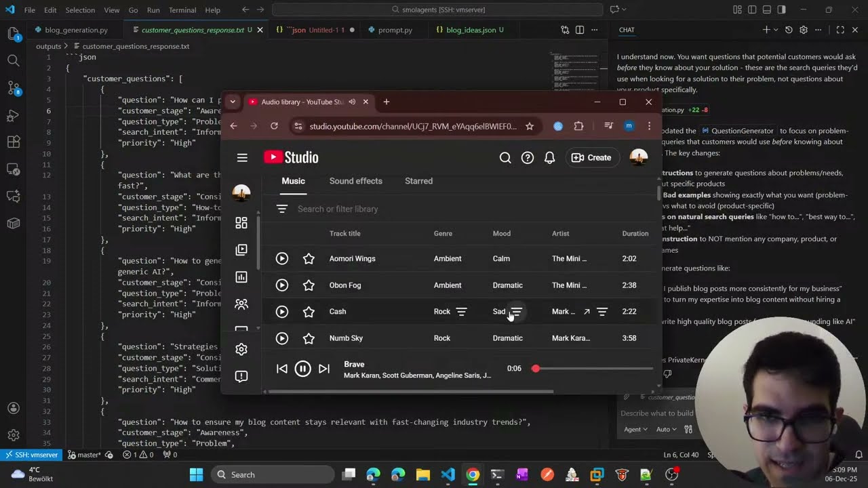
Task: Play the Aomori Wings track
Action: [x=282, y=259]
